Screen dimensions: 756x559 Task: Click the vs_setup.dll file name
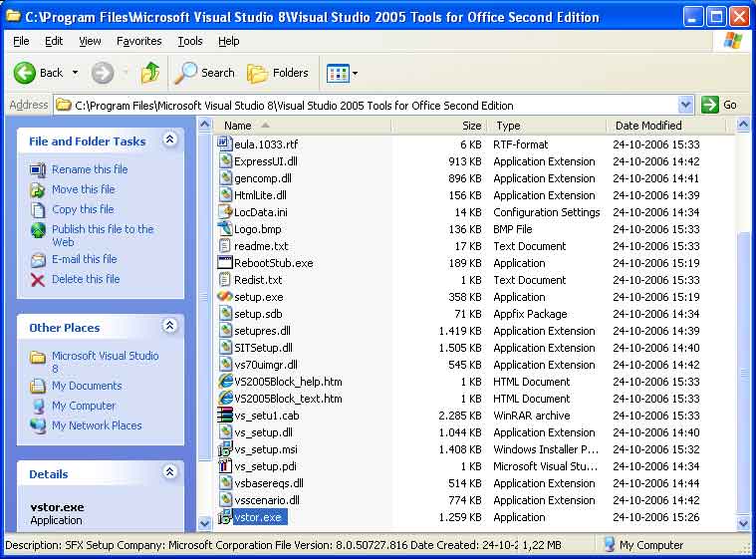pos(263,432)
